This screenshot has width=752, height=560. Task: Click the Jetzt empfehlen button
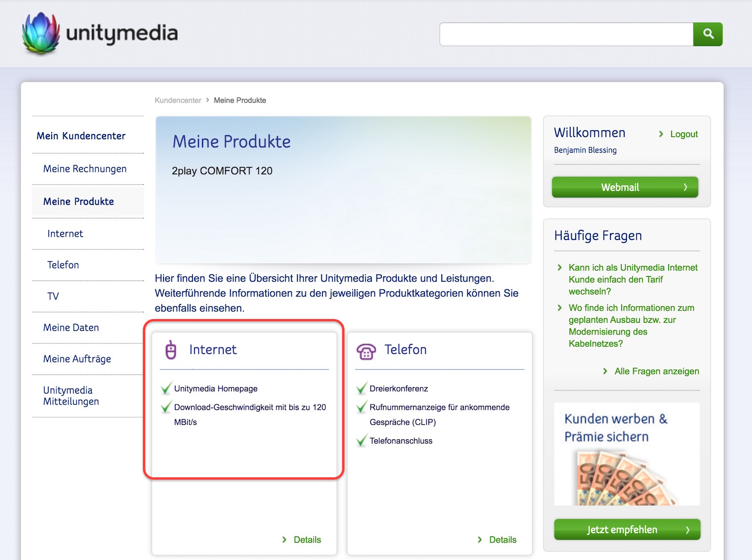pyautogui.click(x=627, y=529)
